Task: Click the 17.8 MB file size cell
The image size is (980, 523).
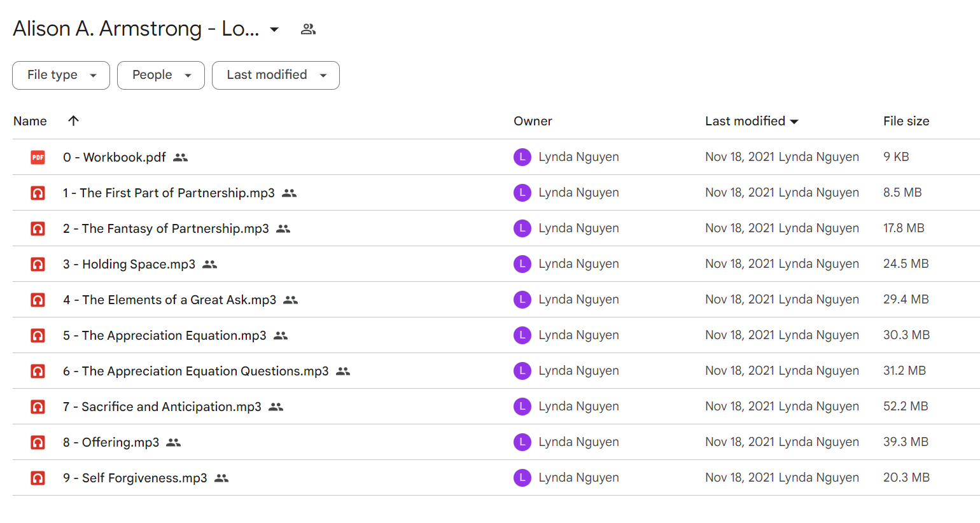Action: [x=904, y=228]
